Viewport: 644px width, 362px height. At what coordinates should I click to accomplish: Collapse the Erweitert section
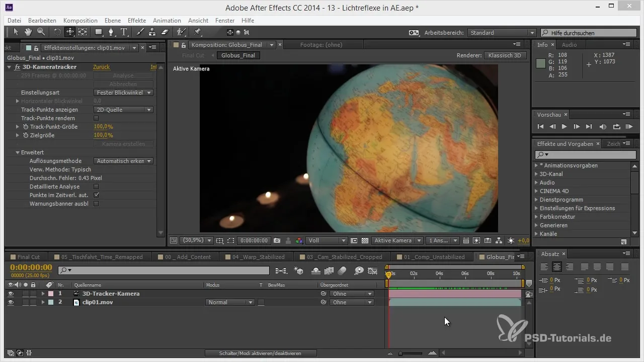[18, 152]
